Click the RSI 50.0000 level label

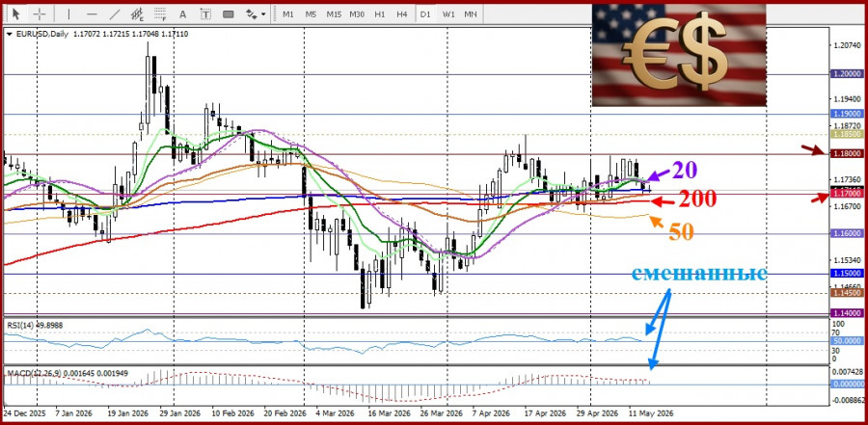[x=847, y=341]
